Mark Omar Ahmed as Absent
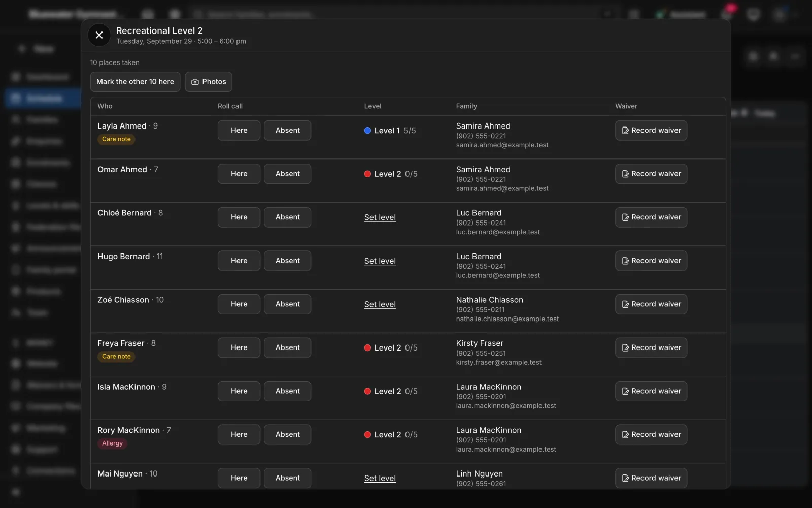The width and height of the screenshot is (812, 508). tap(287, 174)
